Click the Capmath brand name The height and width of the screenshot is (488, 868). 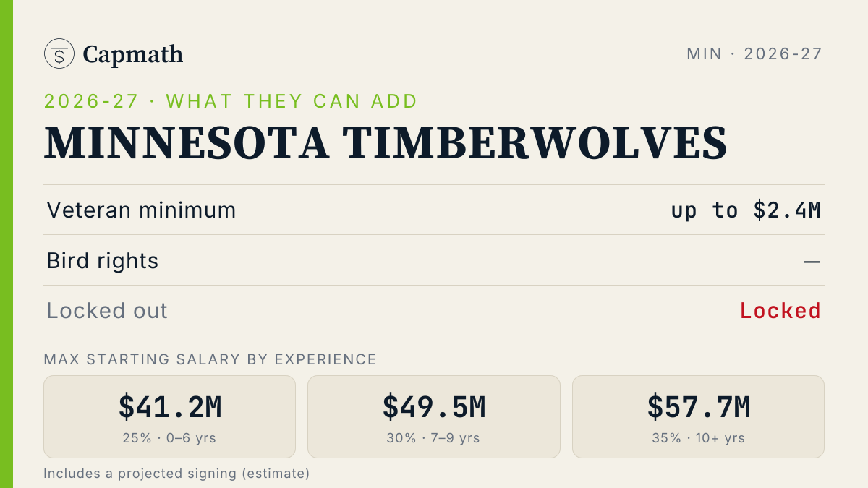133,54
